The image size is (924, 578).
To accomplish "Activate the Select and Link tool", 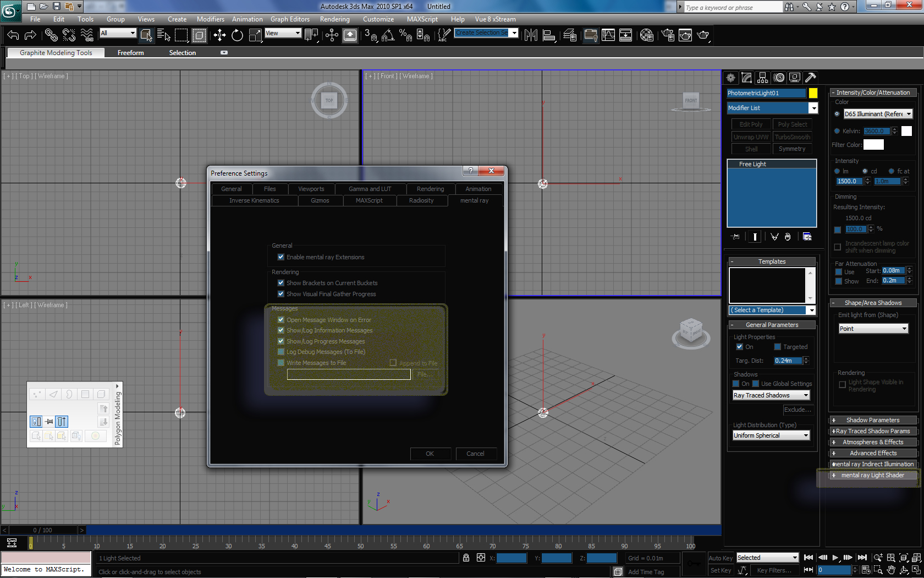I will pos(51,35).
